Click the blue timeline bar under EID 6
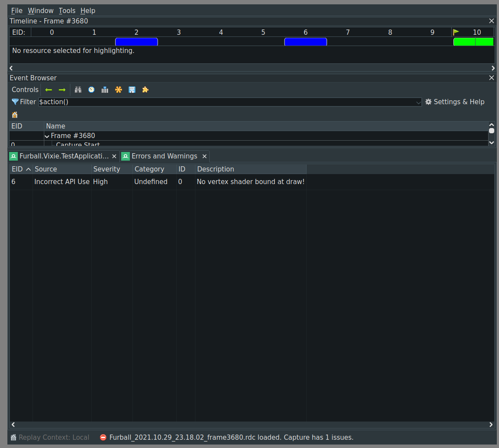 pyautogui.click(x=305, y=42)
